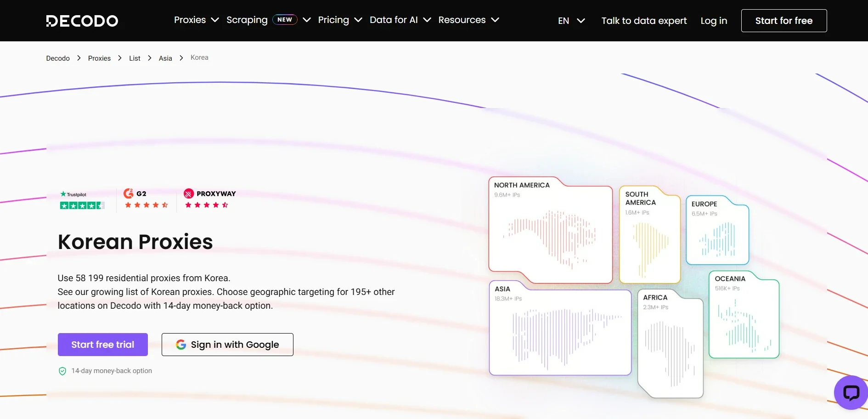Screen dimensions: 868x419
Task: Click the money-back shield check icon
Action: (62, 371)
